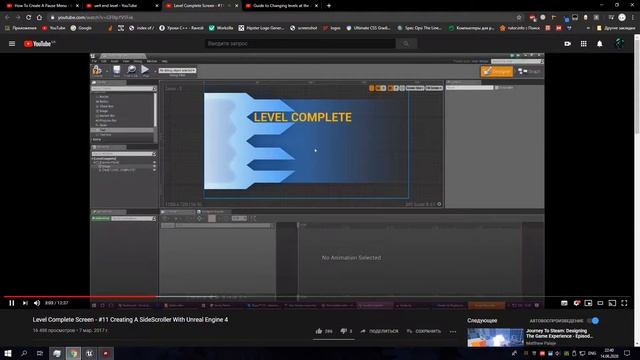Open Task View on the taskbar
640x360 pixels.
click(40, 353)
